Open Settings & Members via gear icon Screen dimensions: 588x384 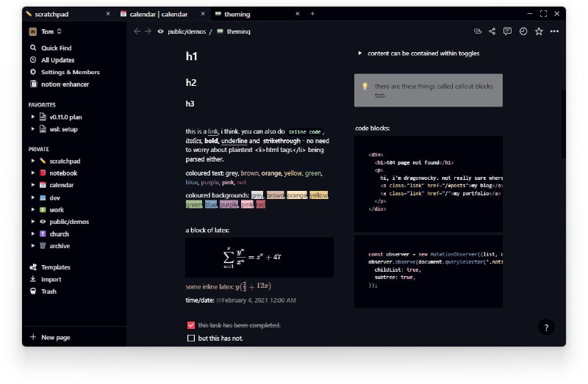coord(33,72)
